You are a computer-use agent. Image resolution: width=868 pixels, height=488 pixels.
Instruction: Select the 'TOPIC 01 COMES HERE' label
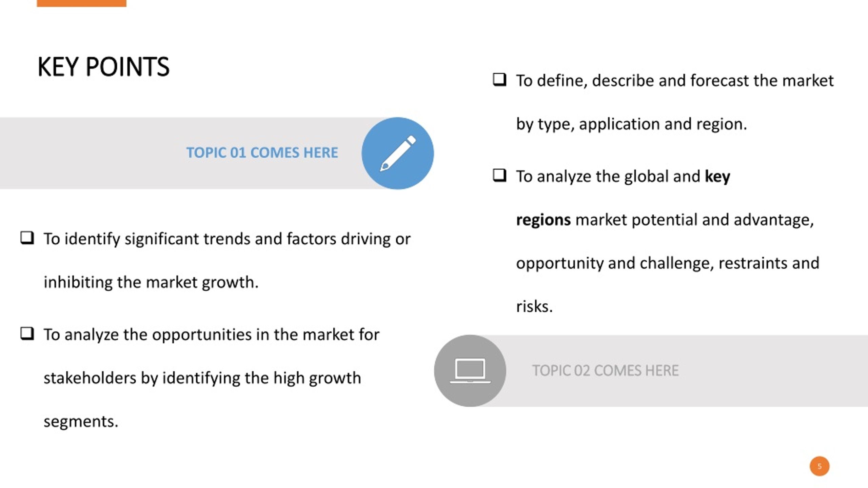pyautogui.click(x=262, y=153)
